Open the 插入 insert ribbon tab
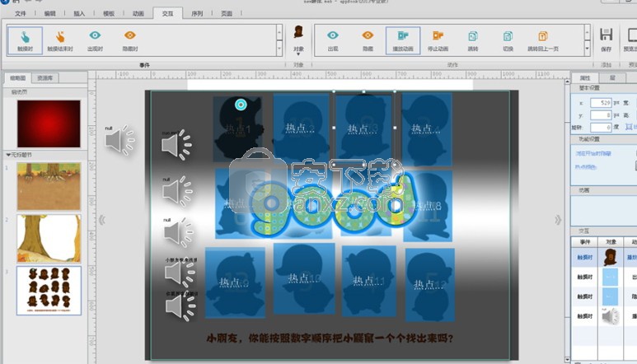The image size is (637, 364). (x=79, y=13)
